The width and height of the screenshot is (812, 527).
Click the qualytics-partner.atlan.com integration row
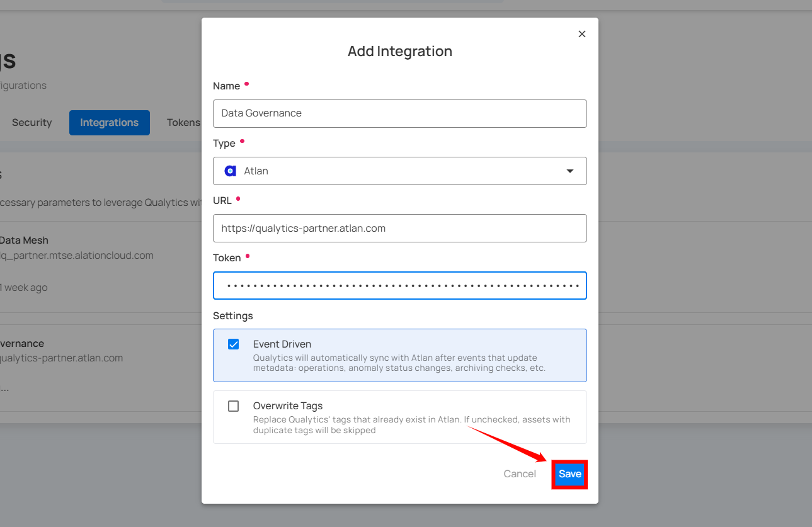pos(61,358)
